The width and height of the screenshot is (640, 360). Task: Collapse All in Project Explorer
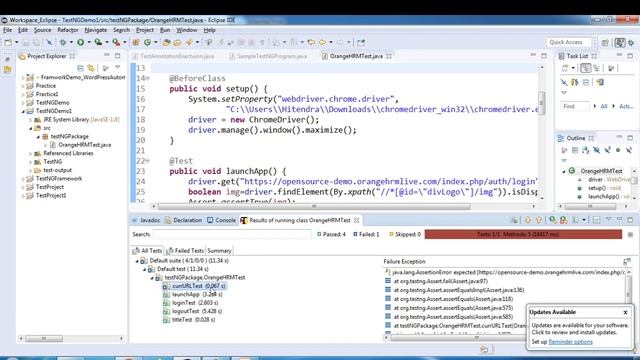coord(80,68)
